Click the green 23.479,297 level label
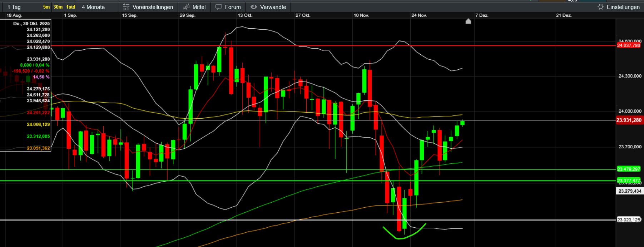Viewport: 644px width, 247px height. (x=629, y=169)
